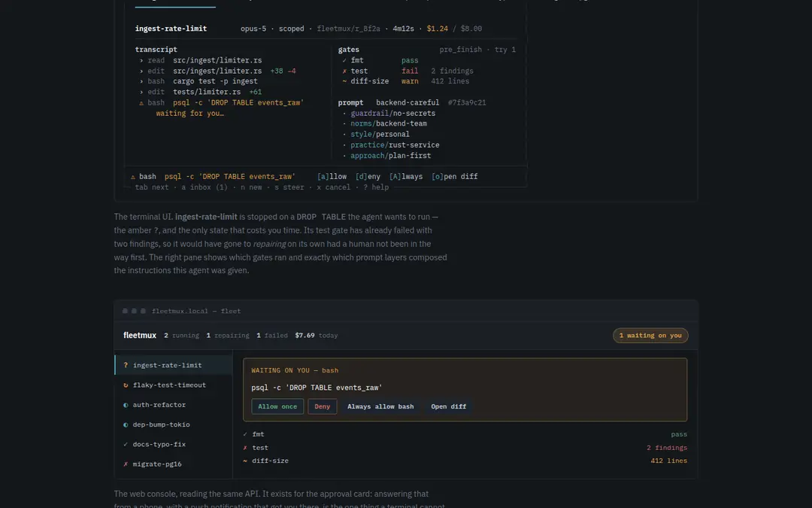Click the guardrail/no-secrets prompt layer

coord(393,114)
